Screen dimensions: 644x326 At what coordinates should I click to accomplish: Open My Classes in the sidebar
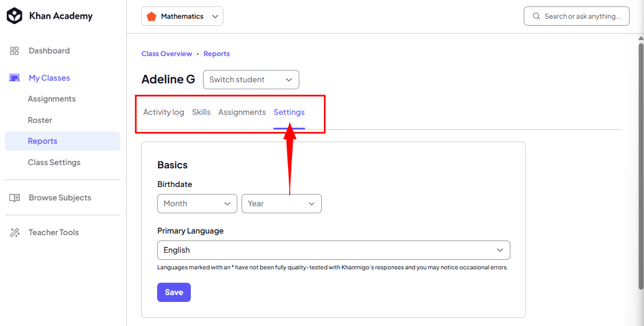49,78
